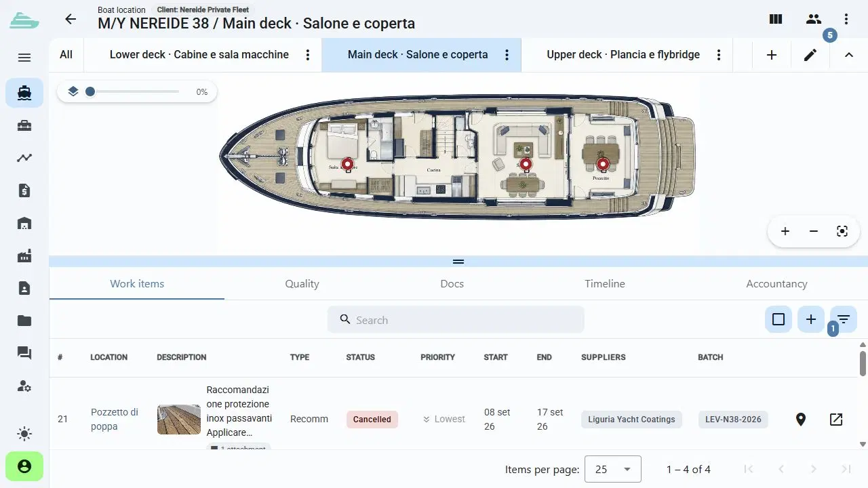Select Upper deck · Plancia e flybridge tab
The height and width of the screenshot is (488, 868).
coord(623,55)
